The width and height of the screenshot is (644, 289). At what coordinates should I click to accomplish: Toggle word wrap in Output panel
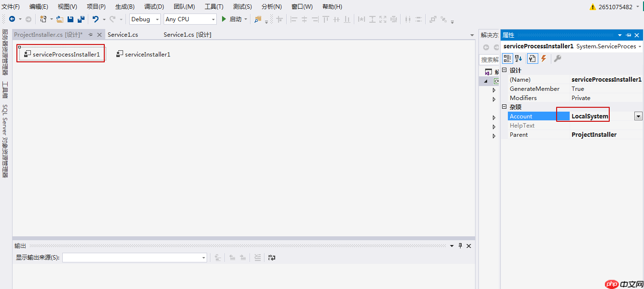pyautogui.click(x=272, y=258)
